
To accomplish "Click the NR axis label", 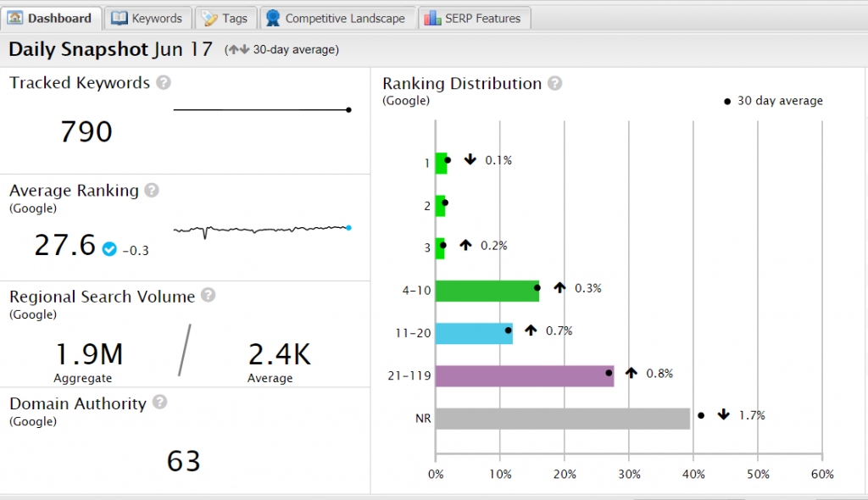I will coord(423,419).
